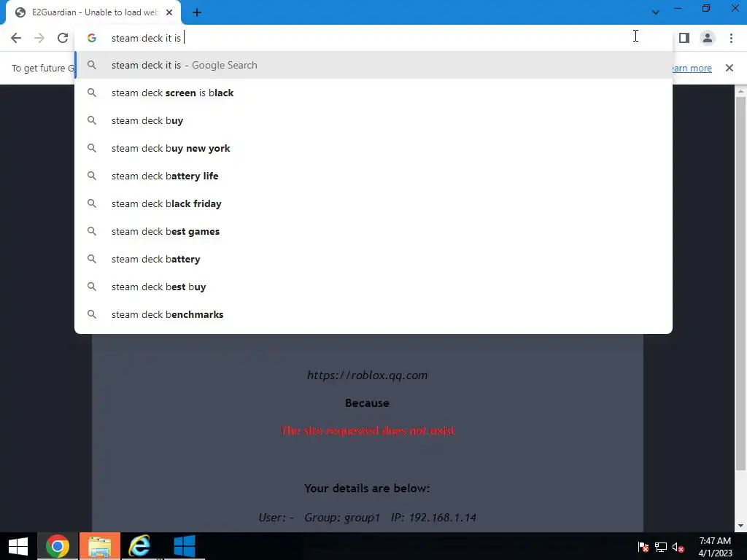Screen dimensions: 747x560
Task: Open a new tab with plus button
Action: pyautogui.click(x=197, y=13)
